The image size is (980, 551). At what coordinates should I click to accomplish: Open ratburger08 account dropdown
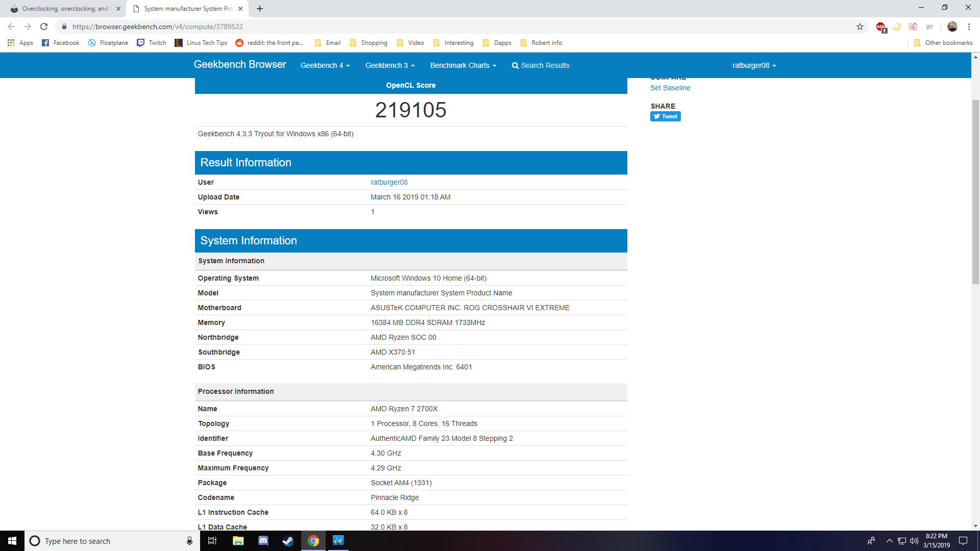point(754,65)
